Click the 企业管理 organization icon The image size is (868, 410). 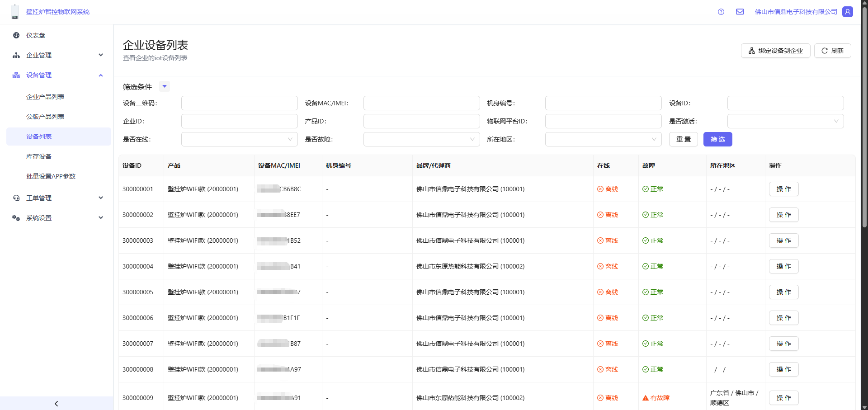point(16,55)
